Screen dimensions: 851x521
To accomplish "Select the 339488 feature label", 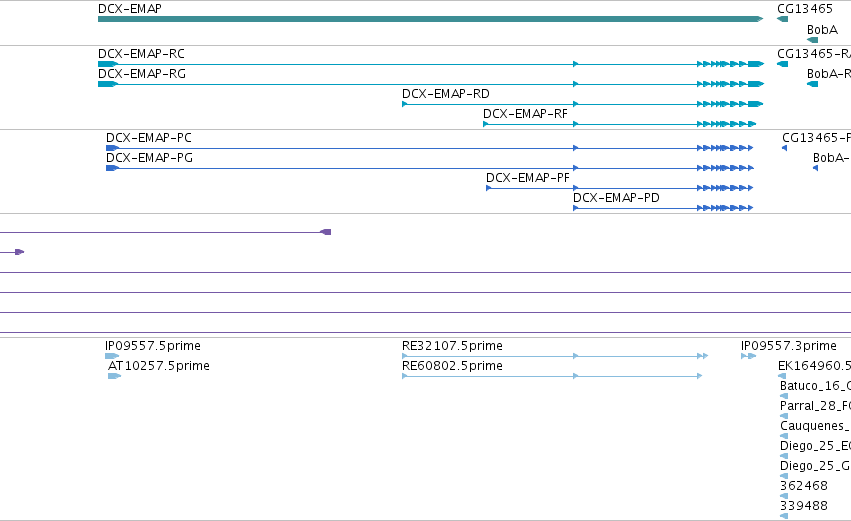I will pyautogui.click(x=804, y=506).
